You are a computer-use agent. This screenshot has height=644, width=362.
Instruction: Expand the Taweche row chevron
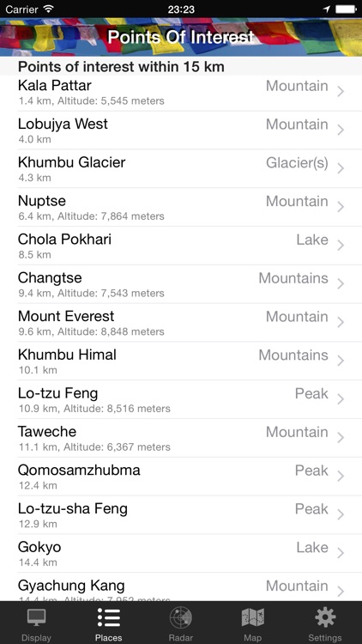tap(341, 438)
